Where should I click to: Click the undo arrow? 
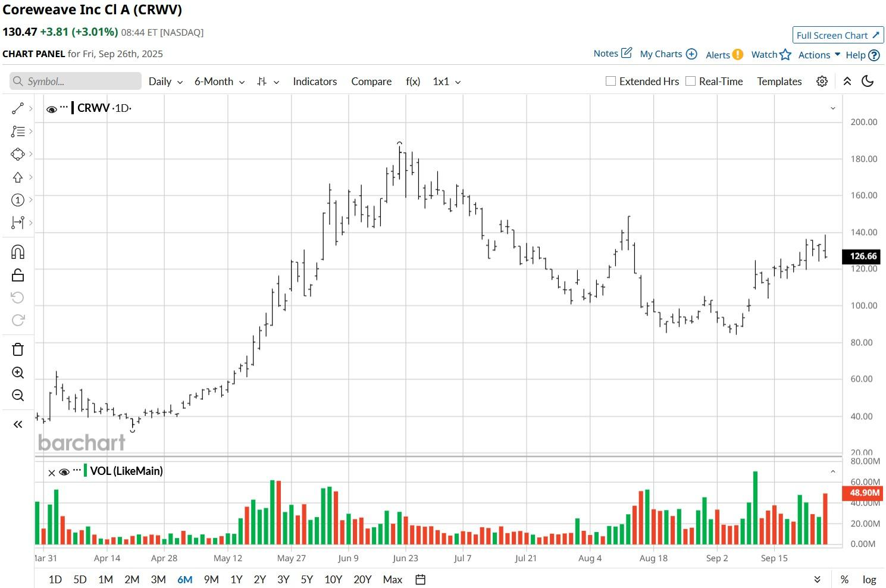[17, 298]
